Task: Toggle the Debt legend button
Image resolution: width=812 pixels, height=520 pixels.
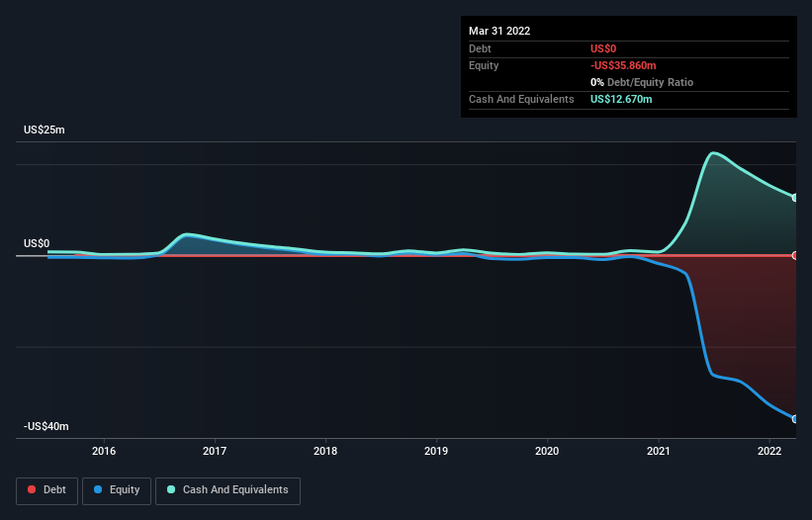Action: (47, 490)
